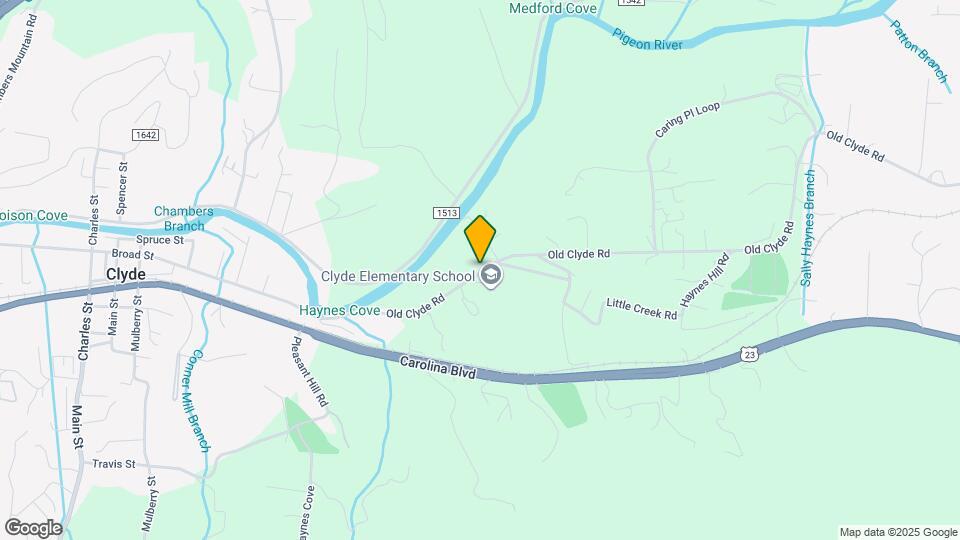Click the Haynes Cove label

click(x=339, y=310)
